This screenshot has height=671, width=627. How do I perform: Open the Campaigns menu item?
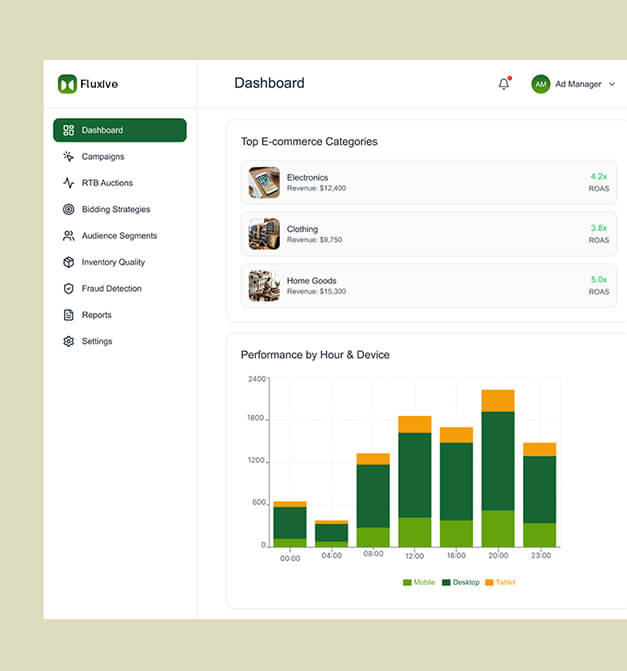[120, 157]
